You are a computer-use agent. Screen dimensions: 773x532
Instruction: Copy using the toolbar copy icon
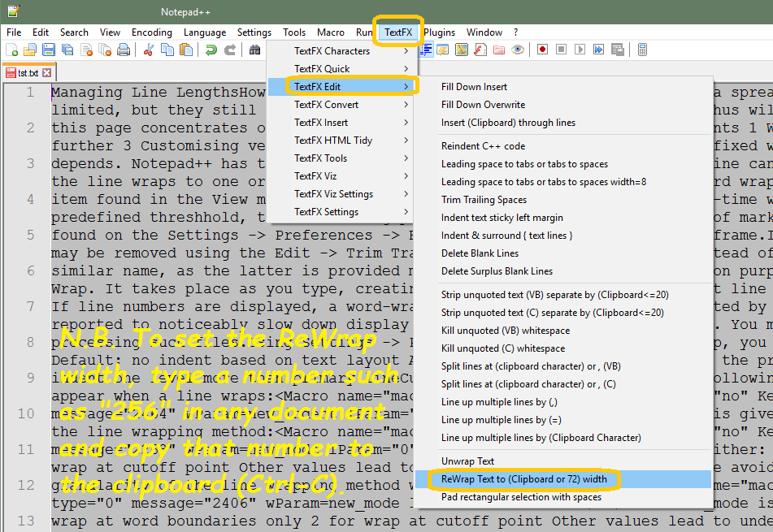click(x=167, y=50)
